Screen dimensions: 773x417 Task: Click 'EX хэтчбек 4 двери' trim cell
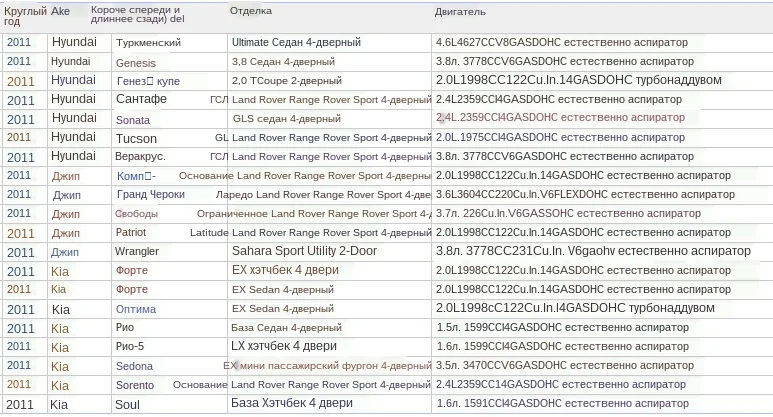[285, 270]
